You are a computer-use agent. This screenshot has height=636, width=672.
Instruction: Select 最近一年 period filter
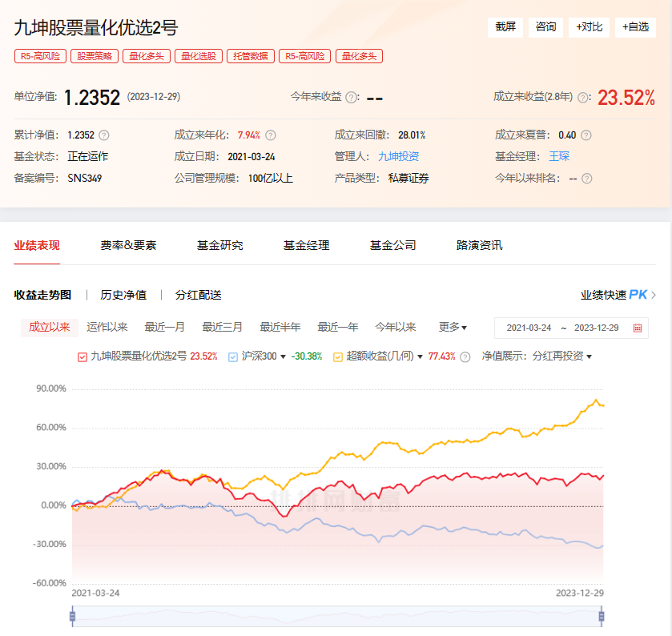coord(338,328)
